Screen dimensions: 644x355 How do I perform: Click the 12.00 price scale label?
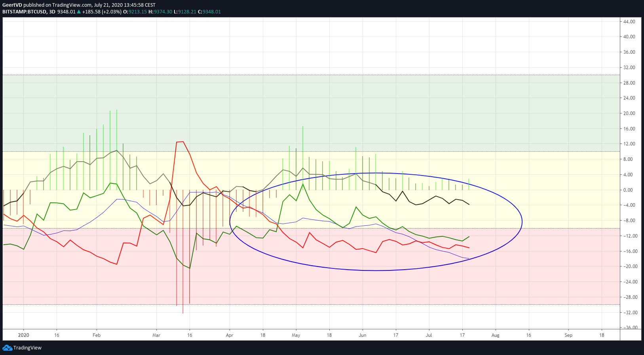click(x=629, y=144)
